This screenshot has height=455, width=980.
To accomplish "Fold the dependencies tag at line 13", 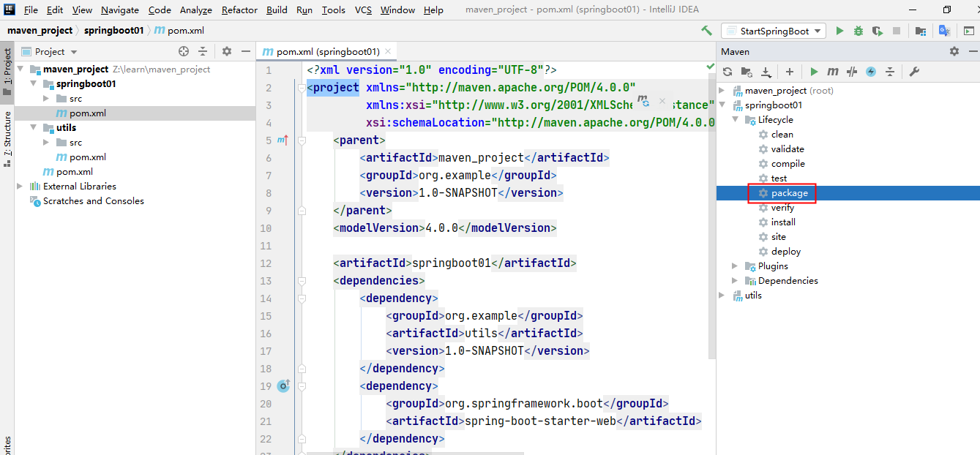I will 301,281.
